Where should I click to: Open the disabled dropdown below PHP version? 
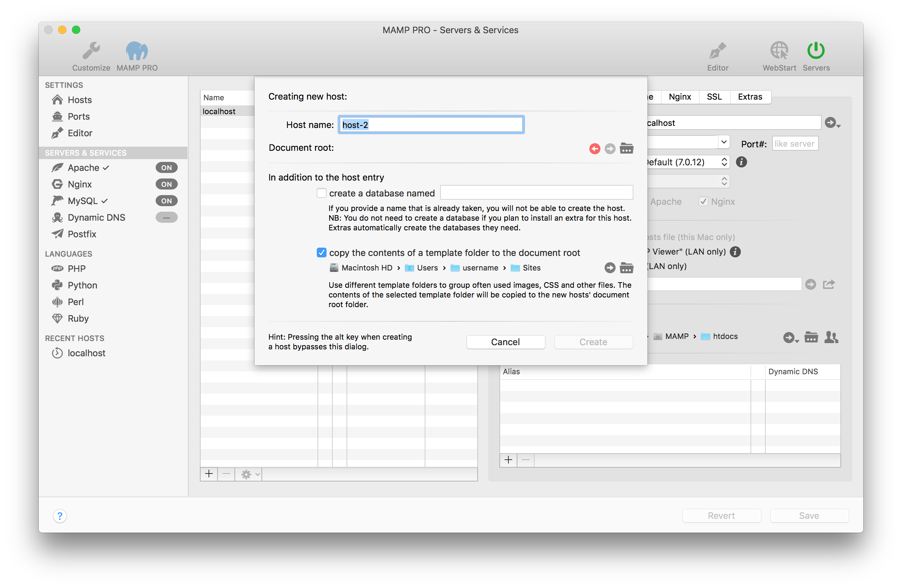tap(688, 181)
